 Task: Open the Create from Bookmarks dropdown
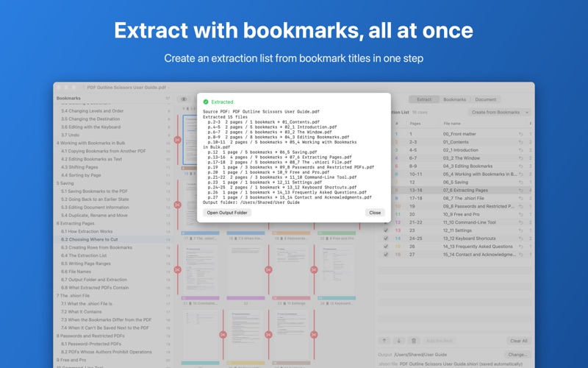[500, 113]
